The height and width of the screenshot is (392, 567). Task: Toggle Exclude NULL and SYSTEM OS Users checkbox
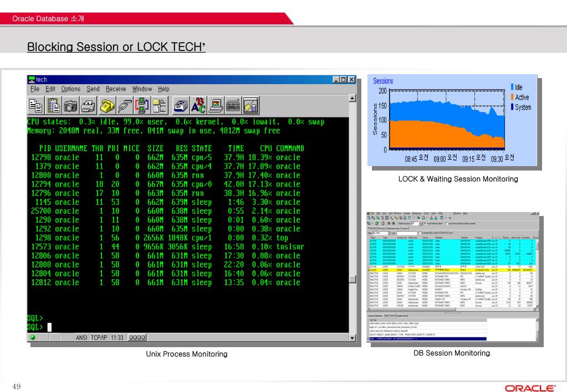420,233
